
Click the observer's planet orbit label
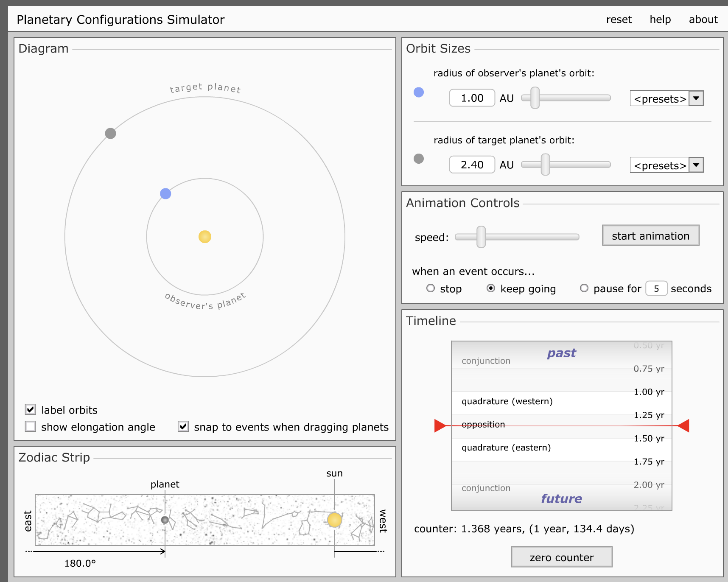[205, 302]
